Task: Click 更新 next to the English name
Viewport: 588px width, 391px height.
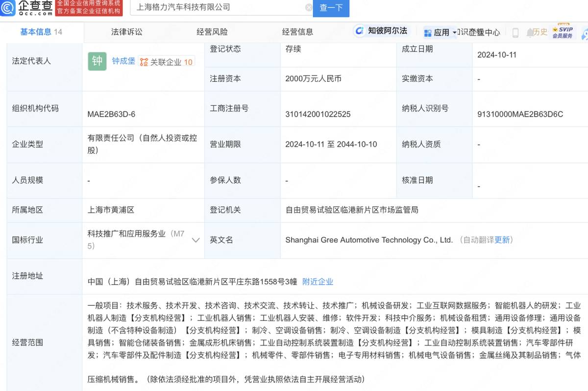Action: click(502, 240)
